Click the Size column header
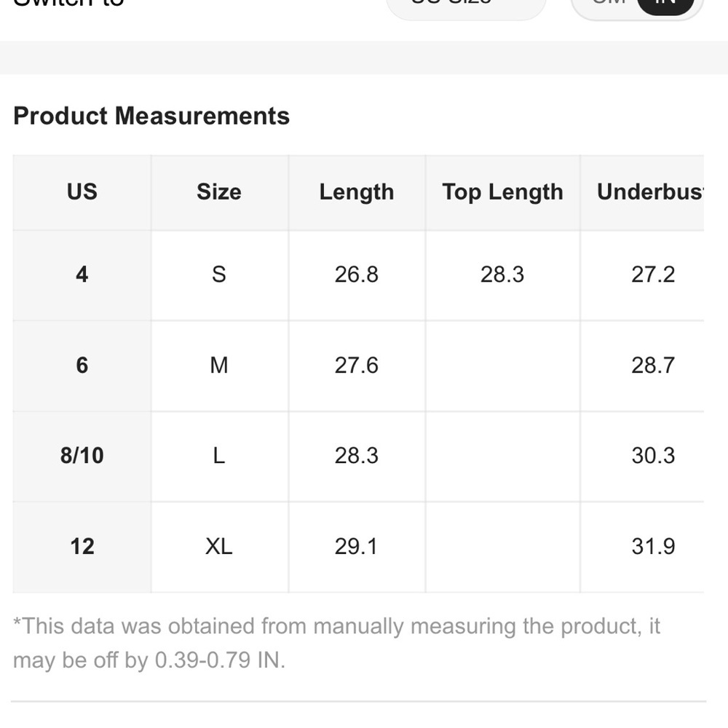This screenshot has height=728, width=728. pyautogui.click(x=219, y=192)
